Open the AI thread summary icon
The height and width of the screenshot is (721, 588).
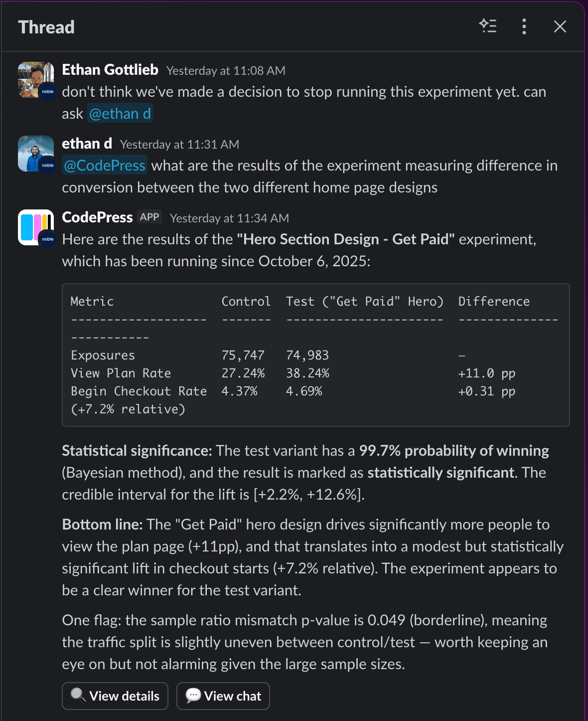coord(488,27)
